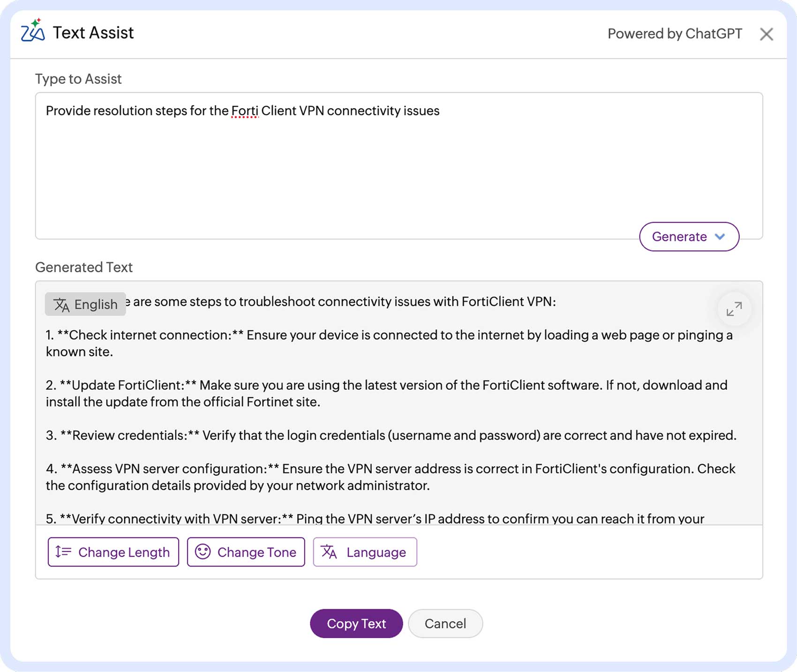Open the Generate dropdown arrow
Image resolution: width=797 pixels, height=672 pixels.
(720, 237)
